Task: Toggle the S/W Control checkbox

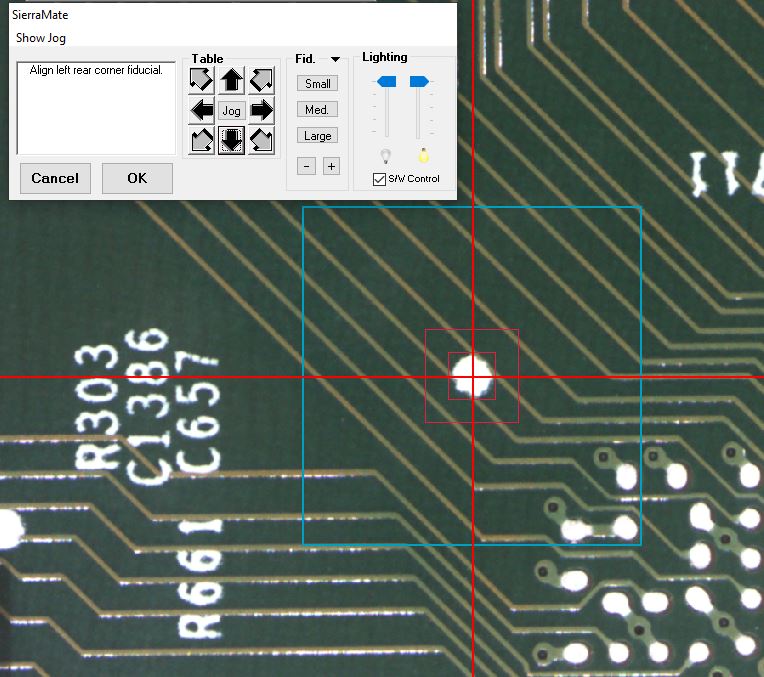Action: (379, 179)
